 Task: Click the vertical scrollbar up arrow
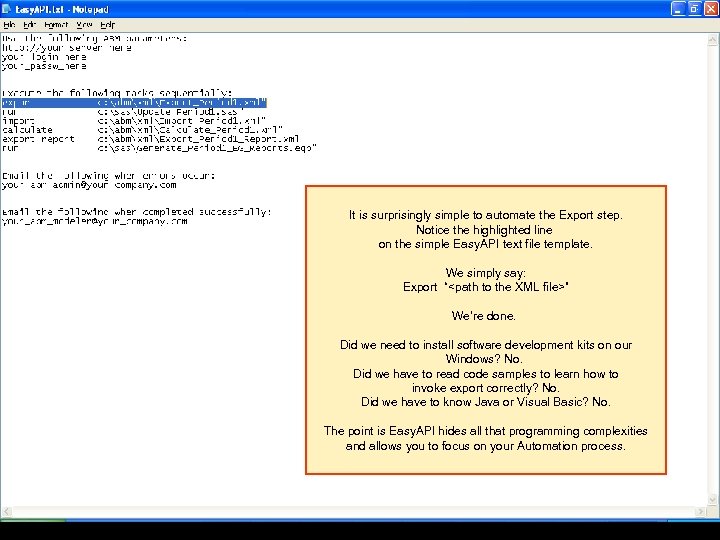[712, 40]
